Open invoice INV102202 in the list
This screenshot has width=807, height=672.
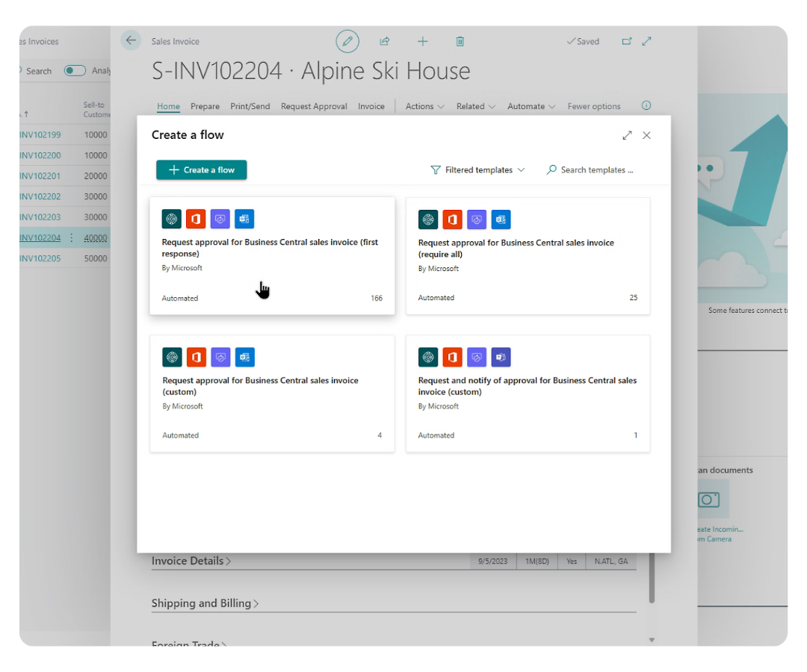(x=40, y=196)
